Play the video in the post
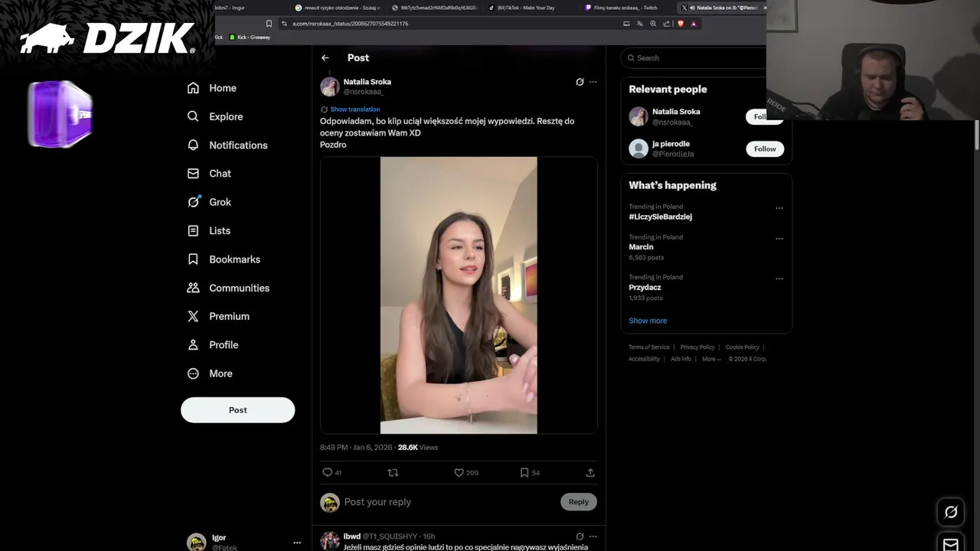This screenshot has width=980, height=551. pos(459,295)
